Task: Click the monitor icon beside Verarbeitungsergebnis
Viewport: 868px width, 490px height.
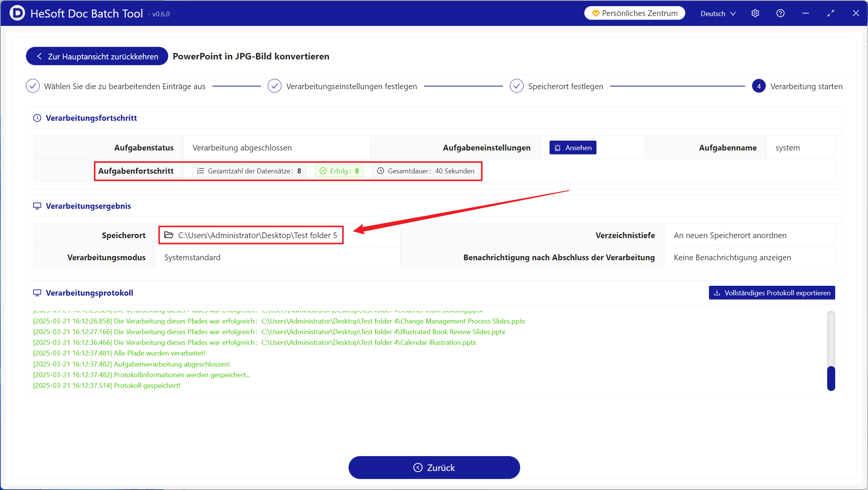Action: [x=37, y=206]
